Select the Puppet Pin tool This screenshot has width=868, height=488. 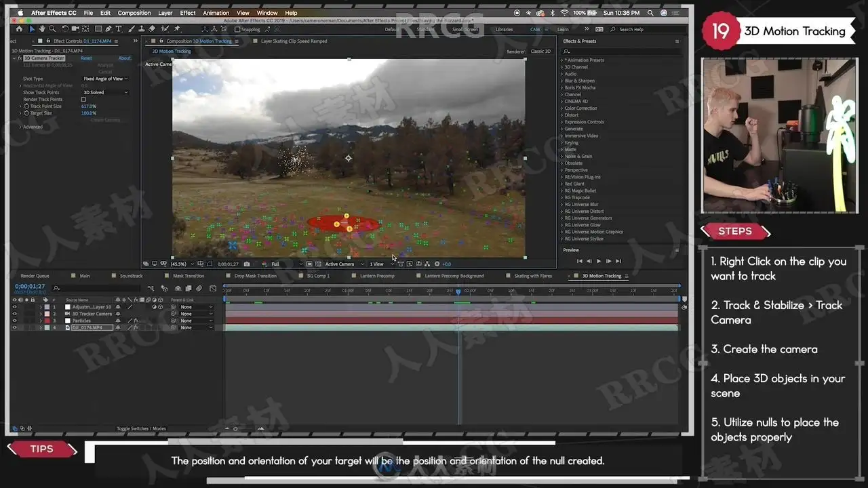(177, 29)
